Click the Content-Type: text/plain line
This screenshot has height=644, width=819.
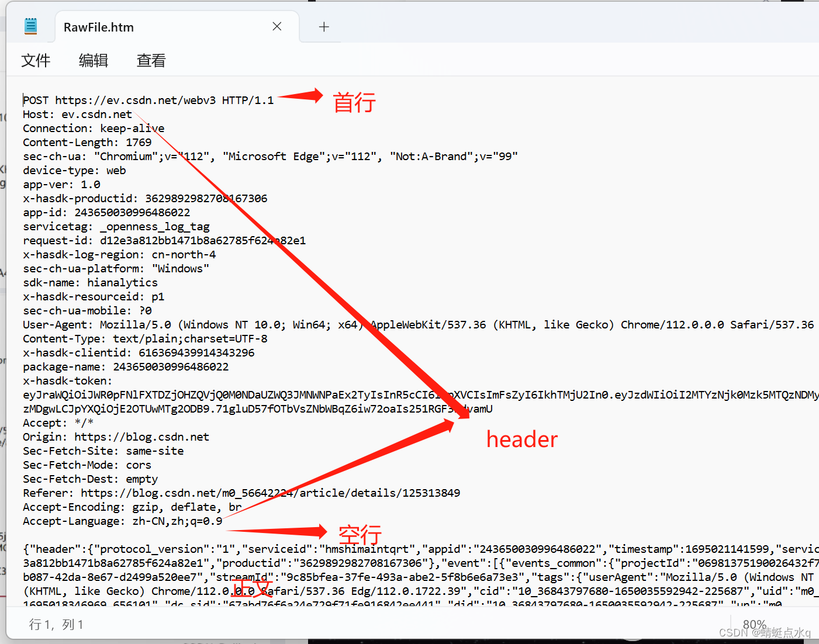click(x=145, y=338)
